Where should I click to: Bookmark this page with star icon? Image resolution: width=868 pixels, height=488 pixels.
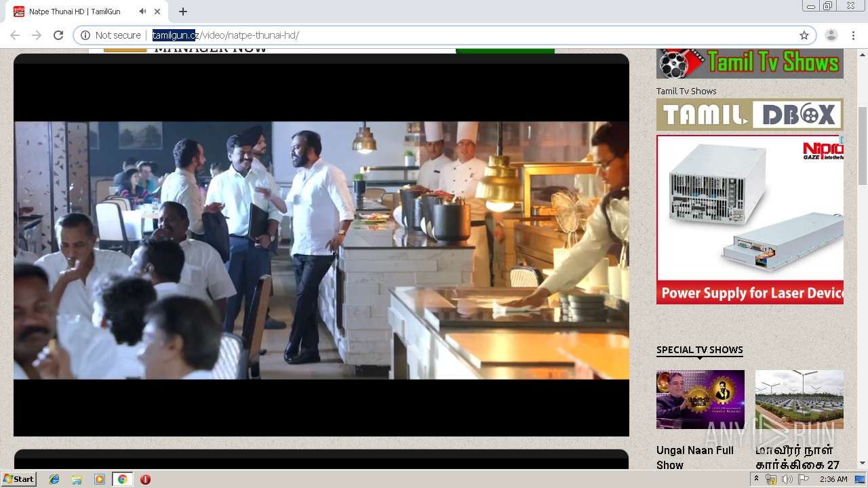pos(804,35)
